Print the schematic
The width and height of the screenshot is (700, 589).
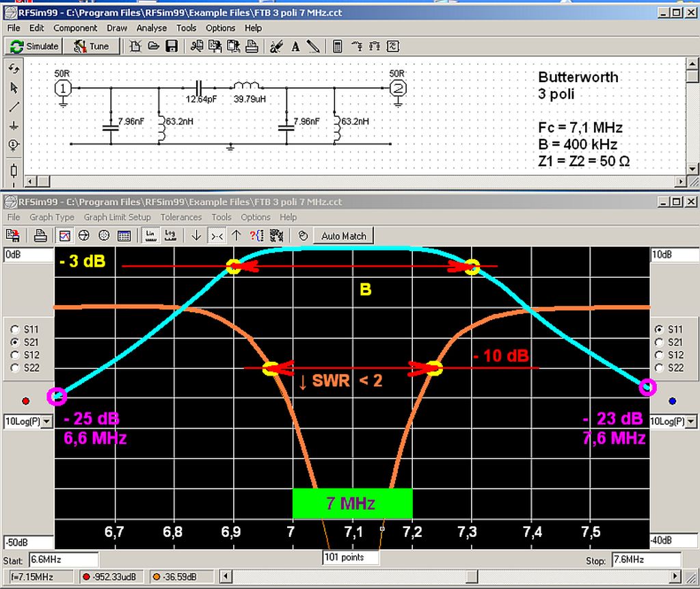point(252,46)
